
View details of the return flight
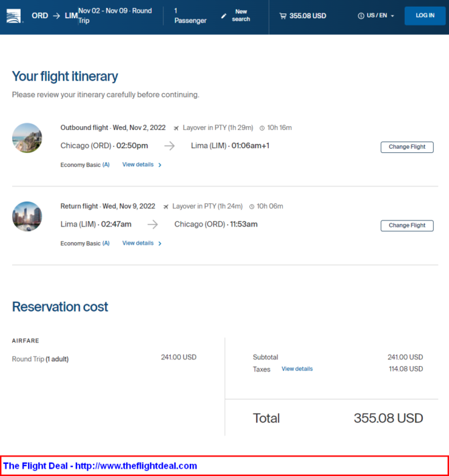138,243
